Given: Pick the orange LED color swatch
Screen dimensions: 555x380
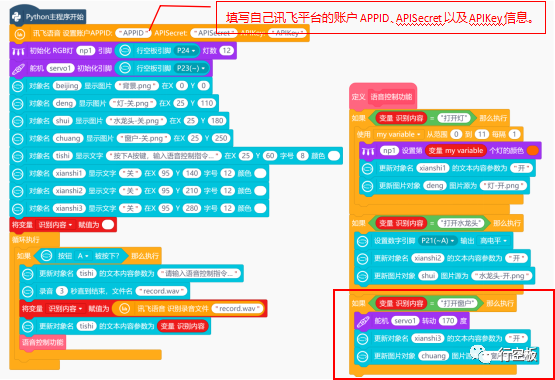Looking at the screenshot, I should pyautogui.click(x=532, y=151).
